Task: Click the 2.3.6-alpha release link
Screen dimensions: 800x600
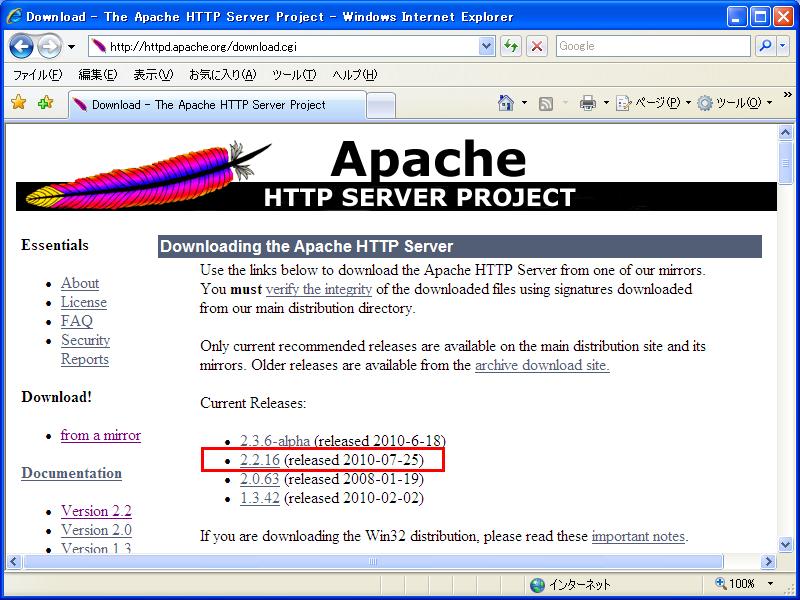Action: pos(275,441)
